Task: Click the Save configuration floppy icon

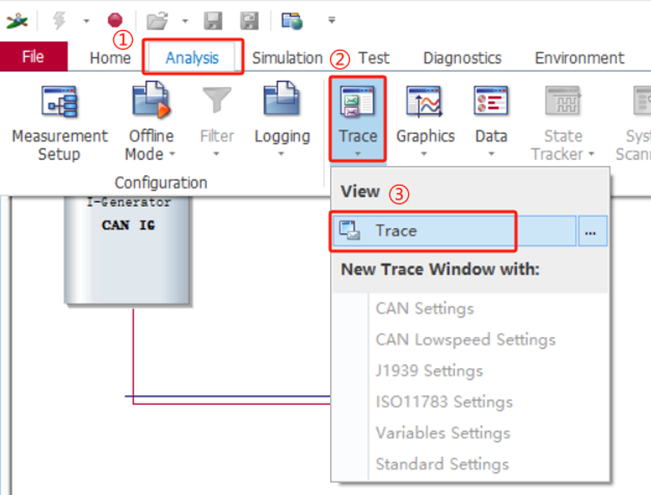Action: click(x=212, y=19)
